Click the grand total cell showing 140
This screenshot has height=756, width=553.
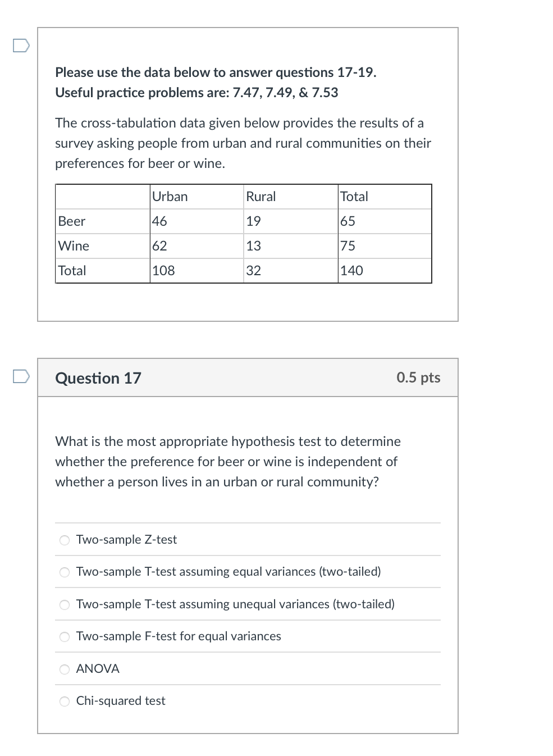351,270
